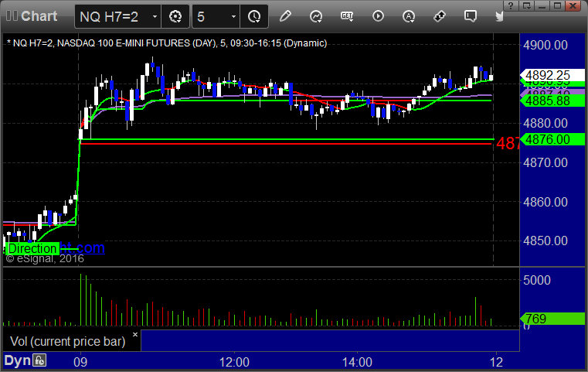Screen dimensions: 588x372
Task: Select the green 769 volume tag
Action: click(x=552, y=319)
